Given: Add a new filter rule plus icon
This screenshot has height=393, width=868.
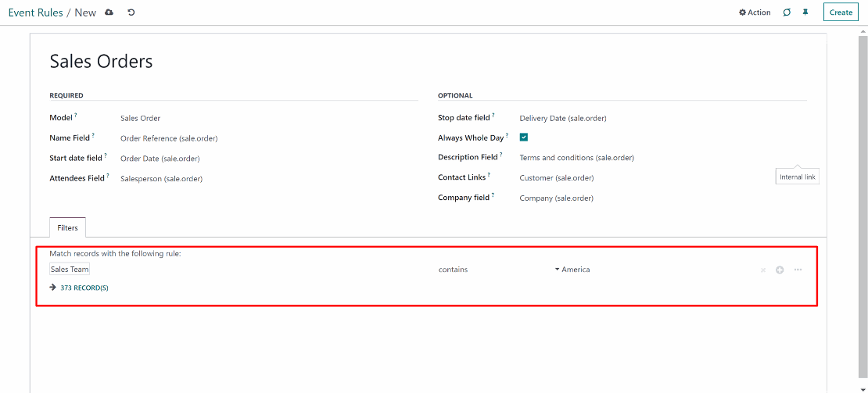Looking at the screenshot, I should (x=780, y=270).
